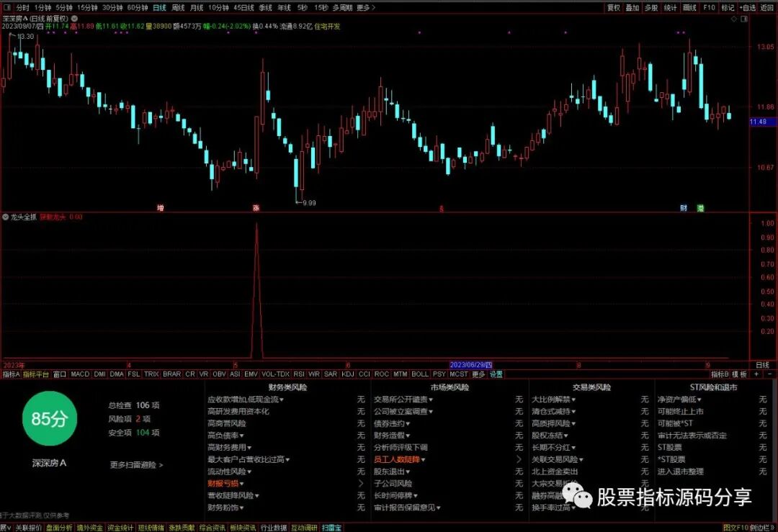Open the 模板 template option
Viewport: 778px width, 532px height.
(739, 374)
